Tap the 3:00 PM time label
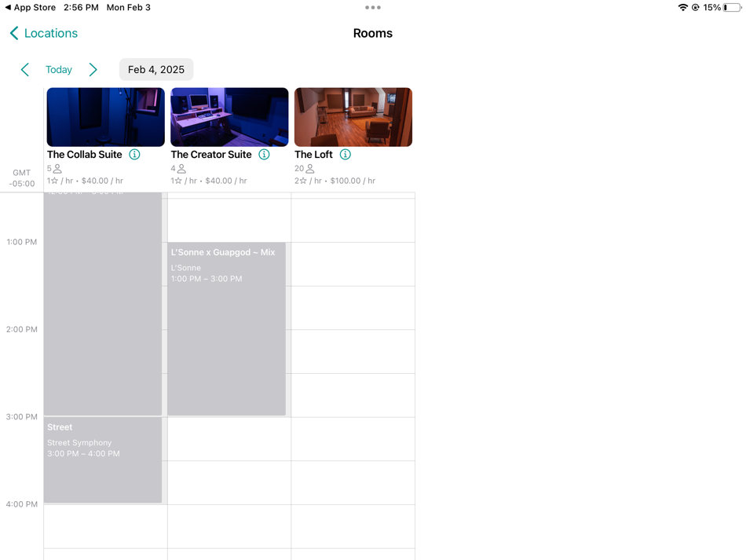This screenshot has height=560, width=746. pos(22,417)
